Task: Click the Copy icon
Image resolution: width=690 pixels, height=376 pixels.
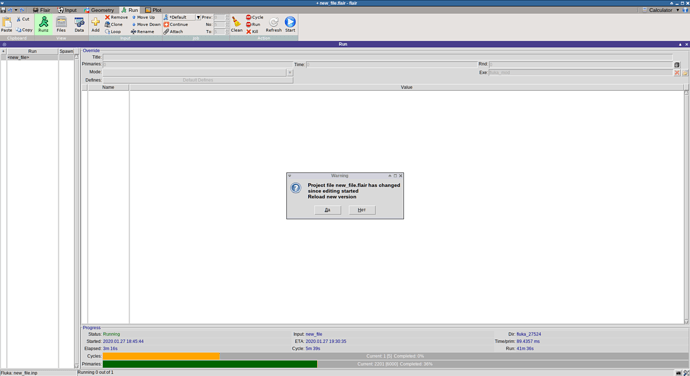Action: point(18,30)
